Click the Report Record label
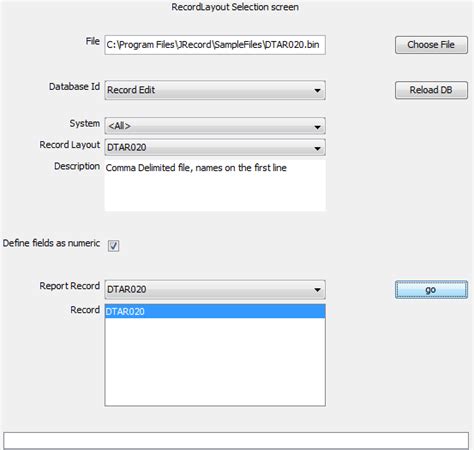Viewport: 474px width, 450px height. (70, 286)
